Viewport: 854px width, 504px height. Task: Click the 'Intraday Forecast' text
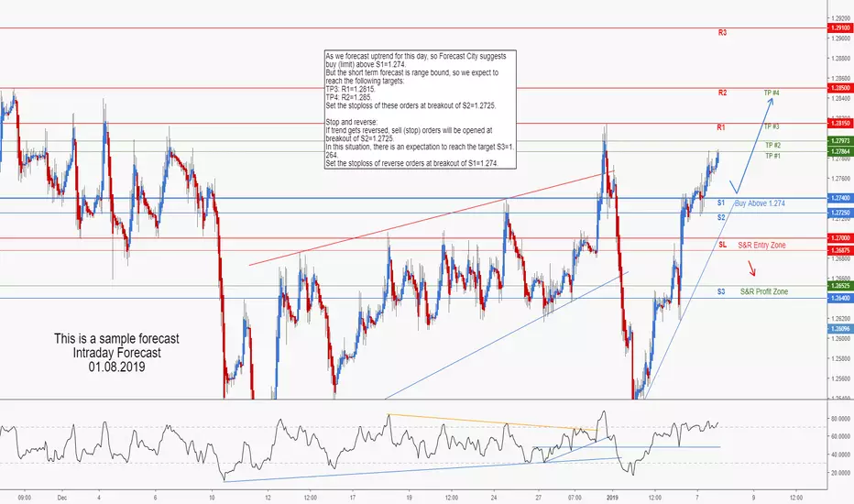(117, 353)
